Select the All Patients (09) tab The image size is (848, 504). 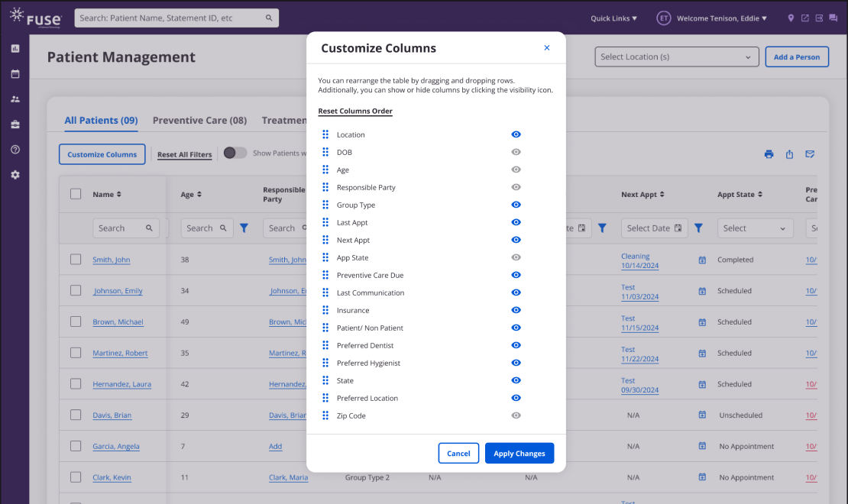(101, 120)
